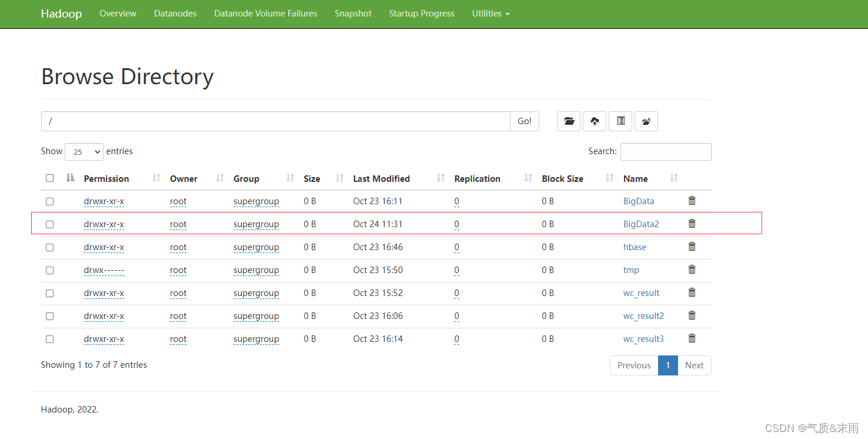Click group supergroup in wc_result2 row
The height and width of the screenshot is (439, 868).
(256, 316)
